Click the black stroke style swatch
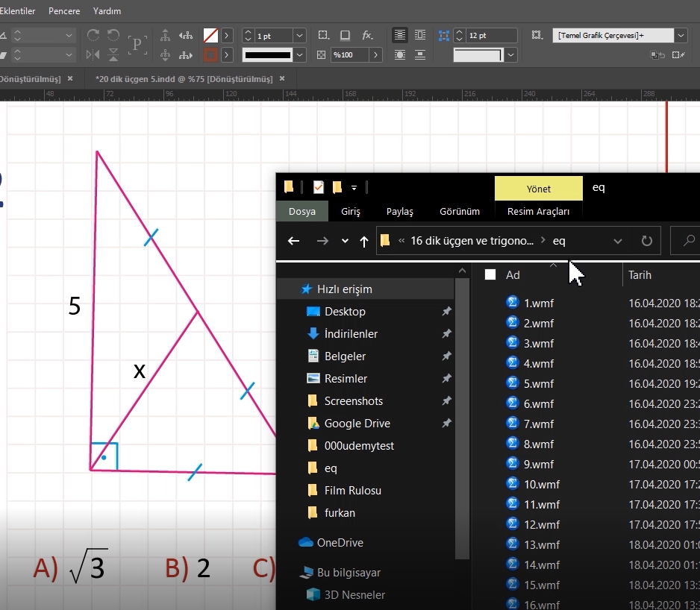Image resolution: width=700 pixels, height=610 pixels. tap(267, 55)
